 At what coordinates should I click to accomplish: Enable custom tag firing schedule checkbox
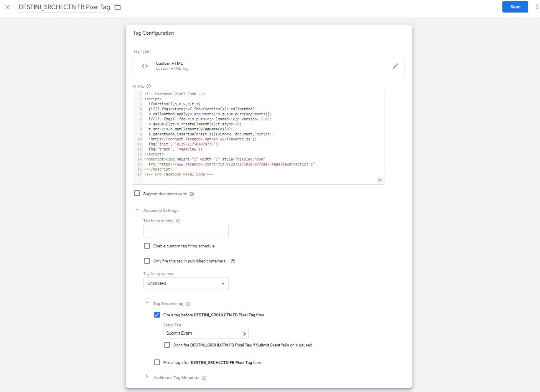pyautogui.click(x=147, y=246)
